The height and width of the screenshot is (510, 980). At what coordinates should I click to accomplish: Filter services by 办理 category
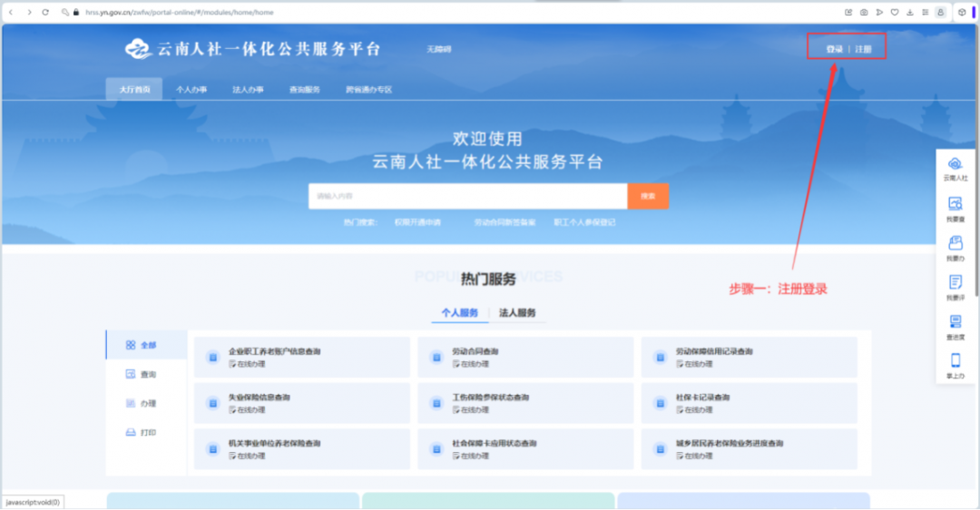tap(147, 404)
